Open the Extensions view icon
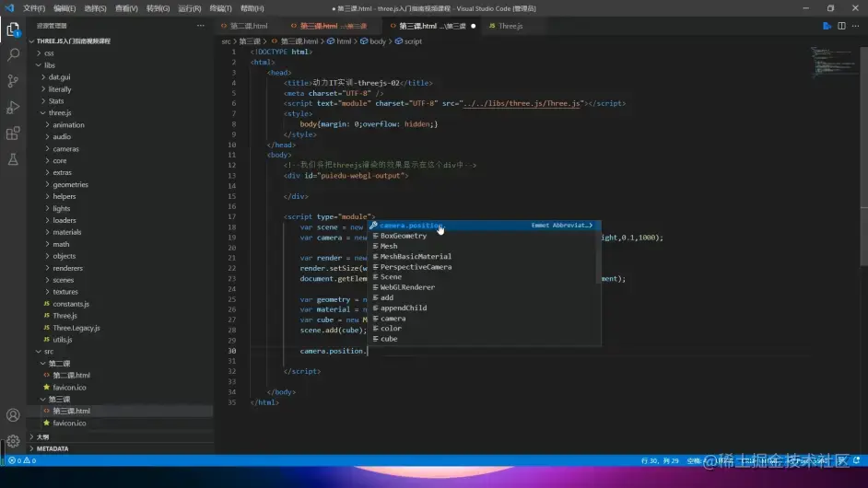The image size is (868, 488). [x=13, y=134]
